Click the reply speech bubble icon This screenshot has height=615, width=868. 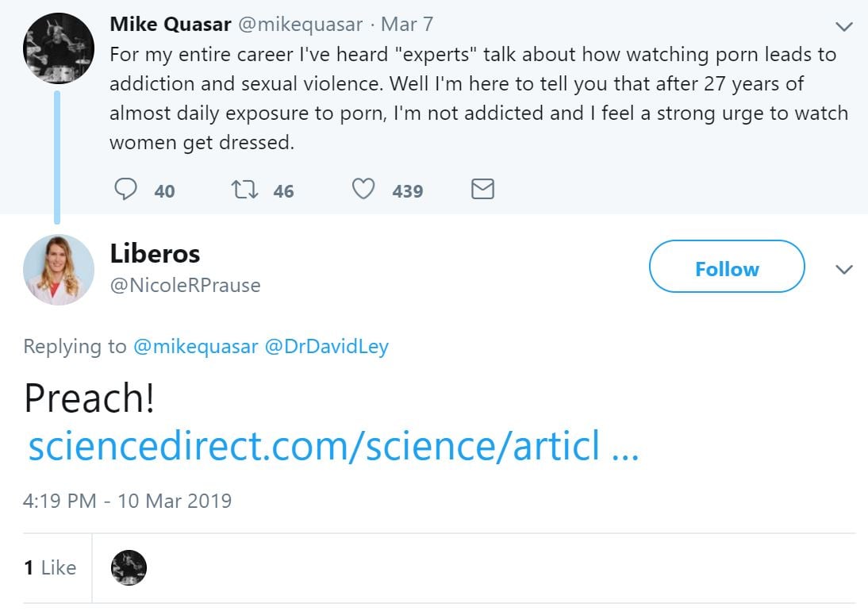pos(126,190)
